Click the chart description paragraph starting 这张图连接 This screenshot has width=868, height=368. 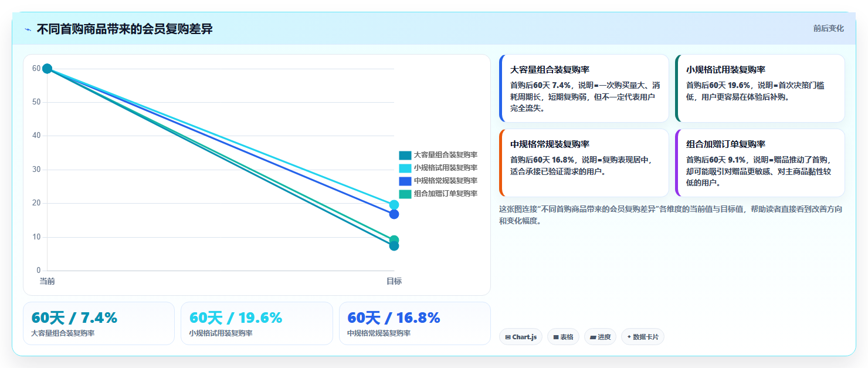[x=671, y=215]
